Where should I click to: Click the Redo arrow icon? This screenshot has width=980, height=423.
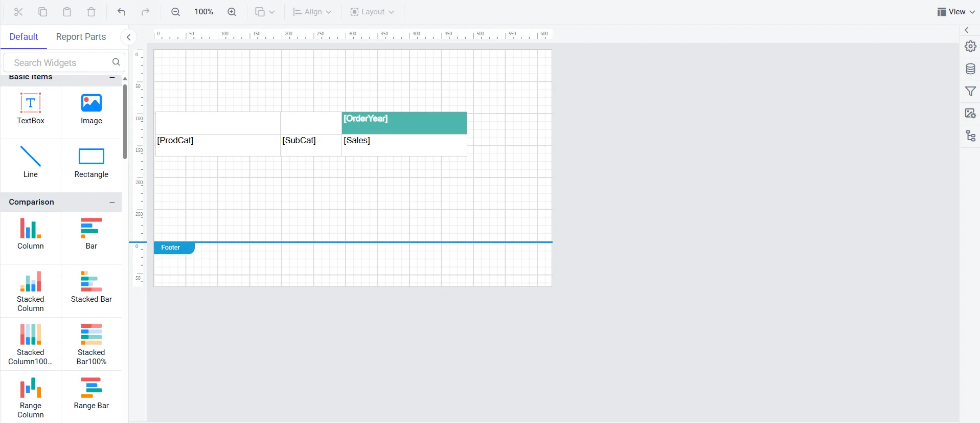coord(146,12)
